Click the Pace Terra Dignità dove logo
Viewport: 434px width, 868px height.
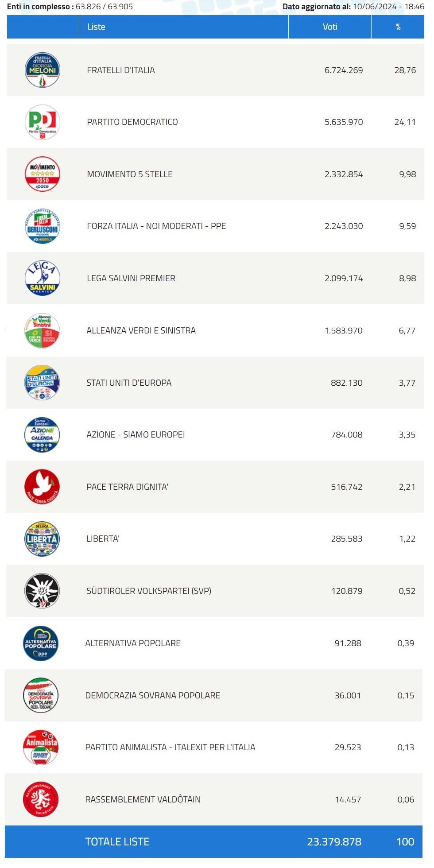click(42, 487)
